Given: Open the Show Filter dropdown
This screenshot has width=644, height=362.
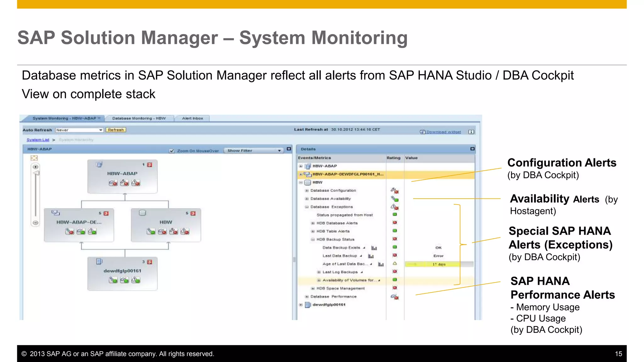Looking at the screenshot, I should pos(254,151).
